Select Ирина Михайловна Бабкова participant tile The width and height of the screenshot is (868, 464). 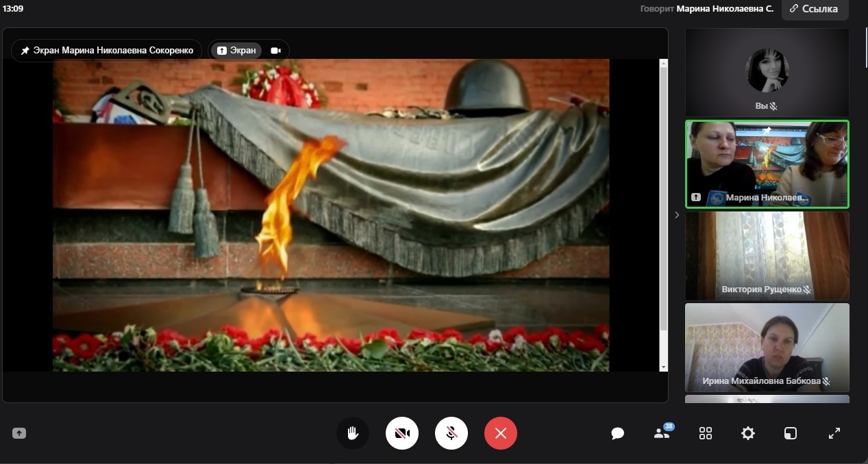767,347
